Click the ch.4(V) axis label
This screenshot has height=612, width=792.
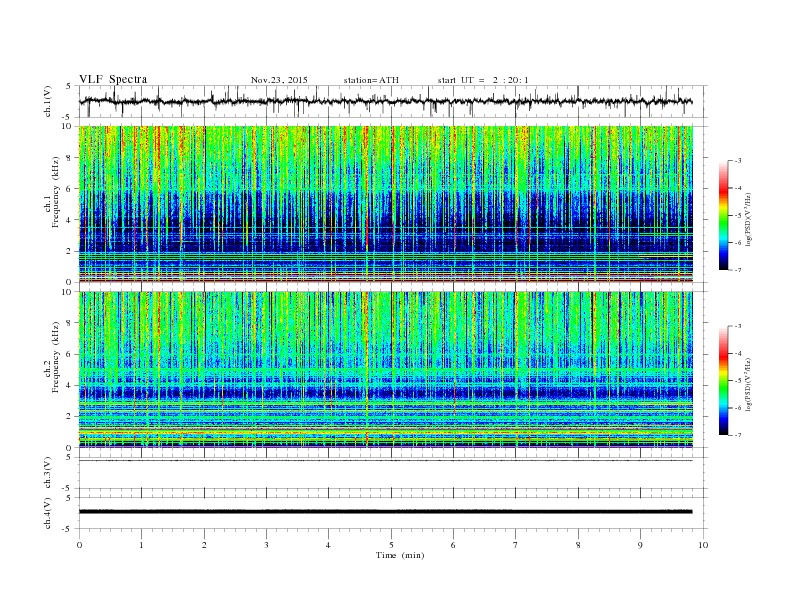click(48, 513)
